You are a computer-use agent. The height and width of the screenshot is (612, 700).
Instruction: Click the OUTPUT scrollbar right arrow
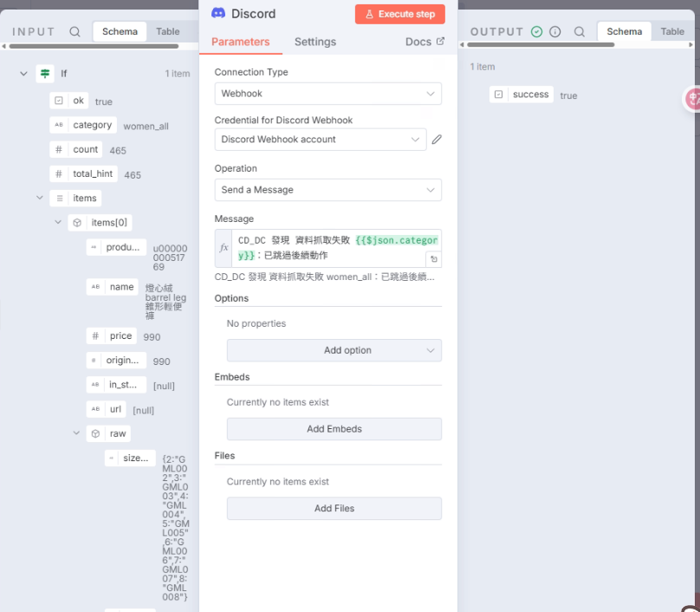(690, 45)
